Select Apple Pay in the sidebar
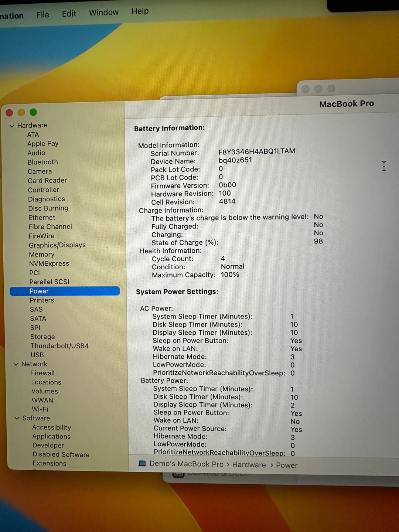 coord(43,143)
